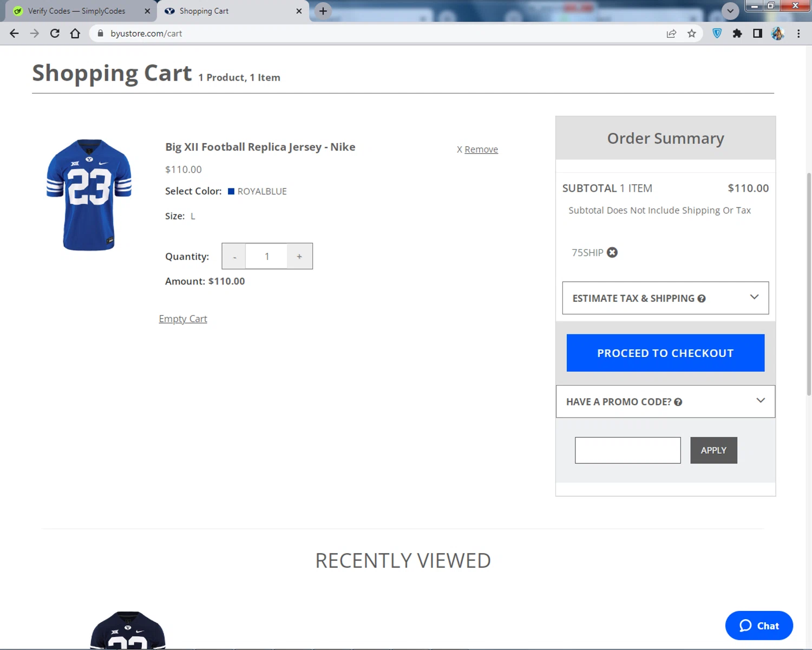
Task: Click the ROYALBLUE color swatch
Action: click(231, 191)
